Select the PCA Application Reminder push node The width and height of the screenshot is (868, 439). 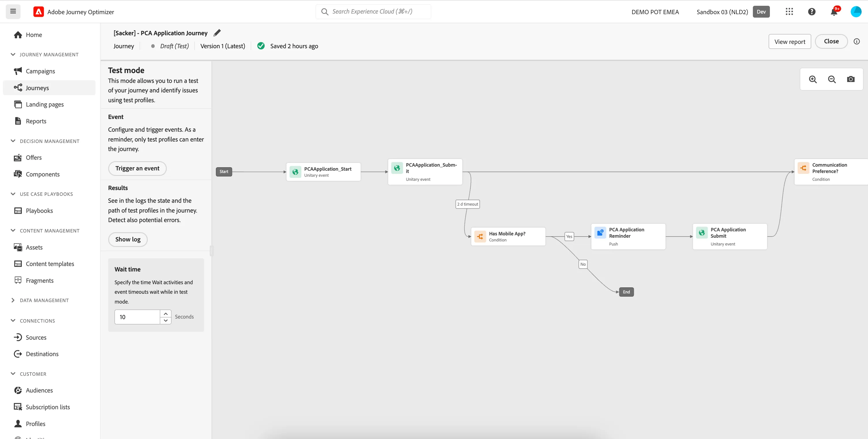tap(628, 236)
